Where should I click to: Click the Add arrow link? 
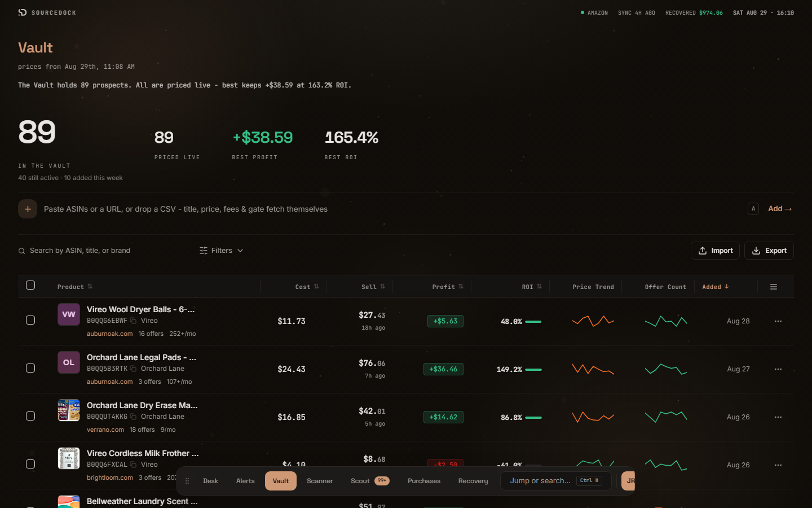pos(780,209)
